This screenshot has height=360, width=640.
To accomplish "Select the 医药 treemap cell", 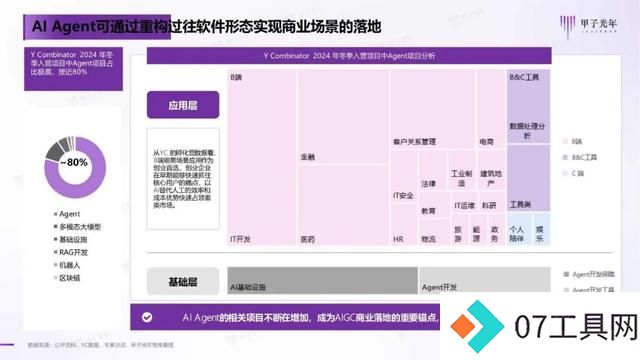I will point(343,205).
